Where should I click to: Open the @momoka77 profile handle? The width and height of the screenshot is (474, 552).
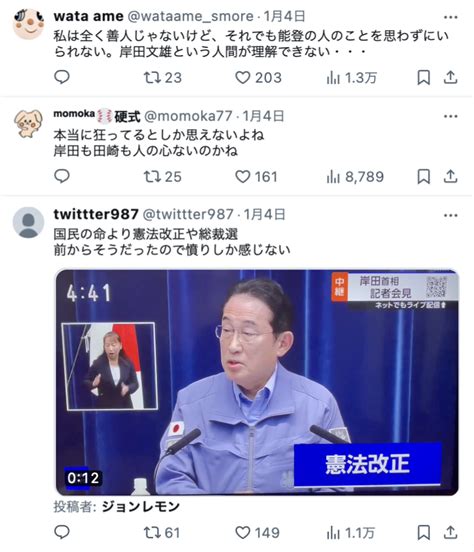(x=188, y=116)
